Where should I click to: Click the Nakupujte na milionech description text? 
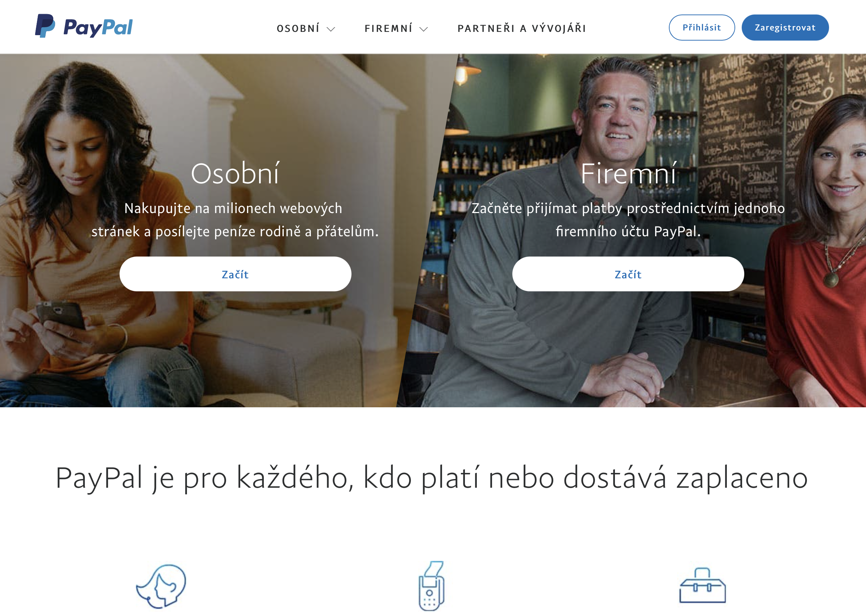coord(235,220)
